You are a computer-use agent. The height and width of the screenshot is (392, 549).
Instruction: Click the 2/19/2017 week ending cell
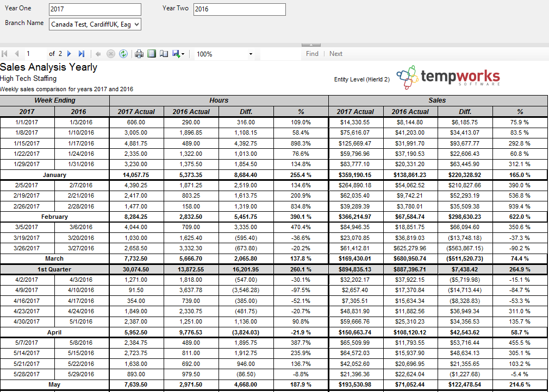[x=27, y=196]
